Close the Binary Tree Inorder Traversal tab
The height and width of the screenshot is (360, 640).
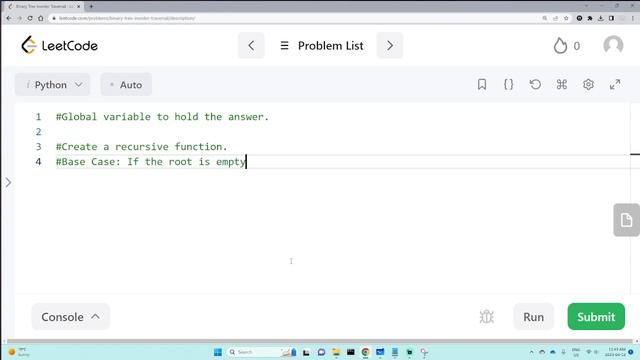pyautogui.click(x=79, y=7)
